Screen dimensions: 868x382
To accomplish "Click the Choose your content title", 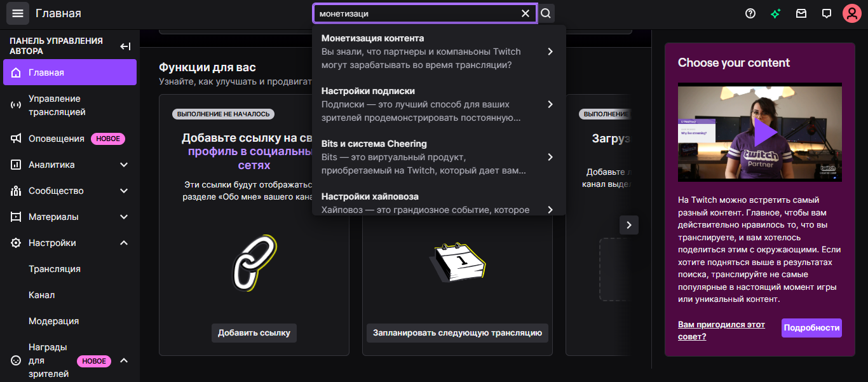I will 734,62.
